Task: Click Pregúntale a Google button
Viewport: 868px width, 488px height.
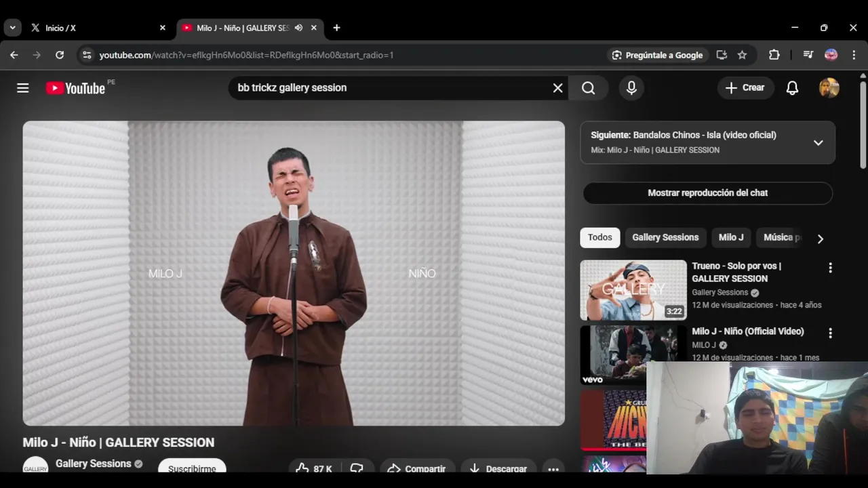Action: tap(657, 55)
